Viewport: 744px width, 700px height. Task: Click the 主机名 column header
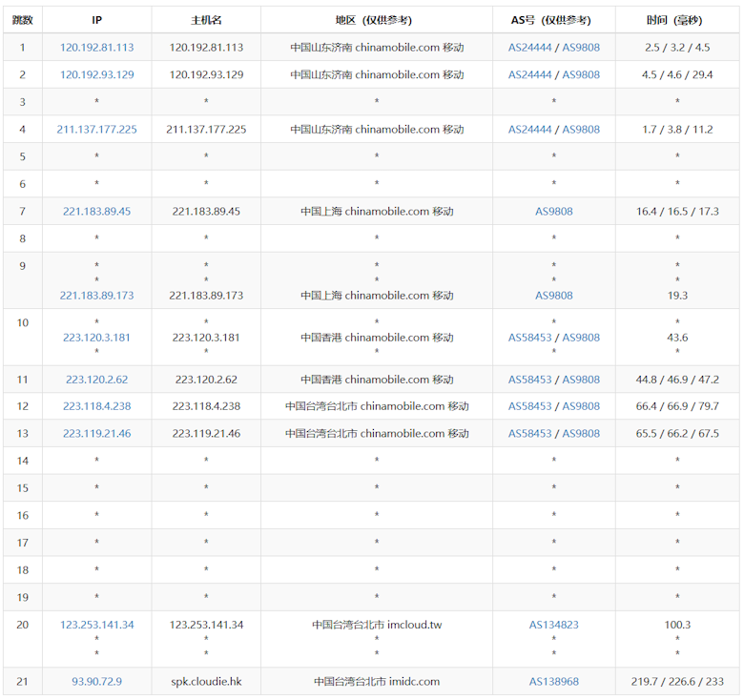206,20
